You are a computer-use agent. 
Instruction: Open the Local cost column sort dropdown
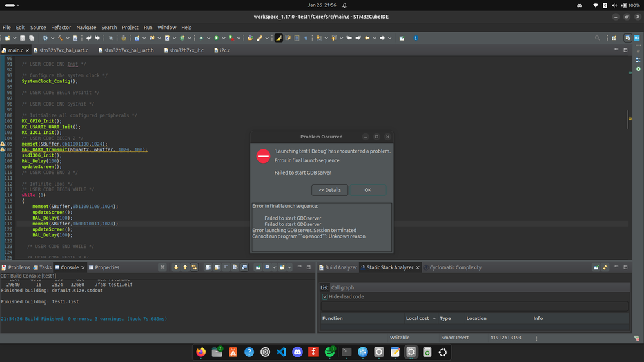coord(434,318)
